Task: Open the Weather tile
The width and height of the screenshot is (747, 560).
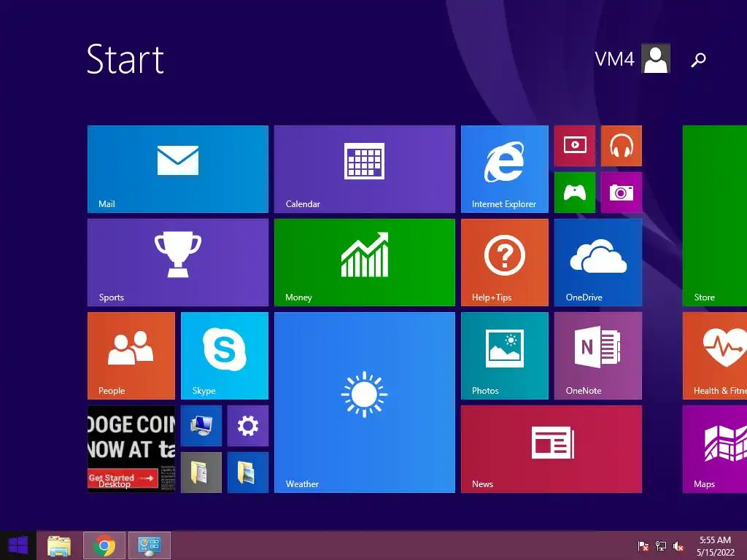Action: (x=365, y=402)
